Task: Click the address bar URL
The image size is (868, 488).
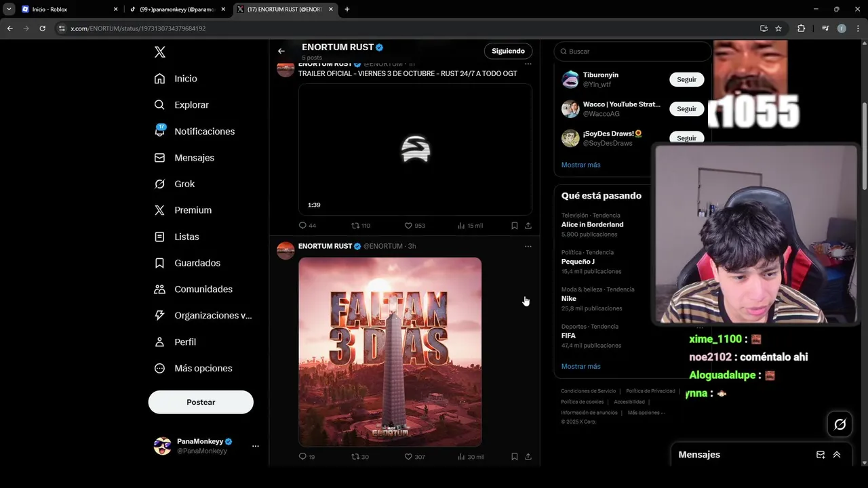Action: point(138,28)
